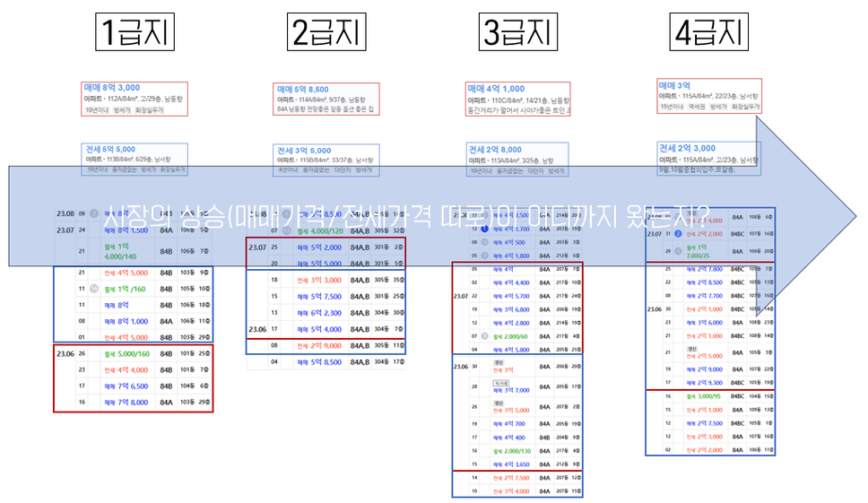This screenshot has width=868, height=503.
Task: Click the 월세 2,000/130 row
Action: 517,451
